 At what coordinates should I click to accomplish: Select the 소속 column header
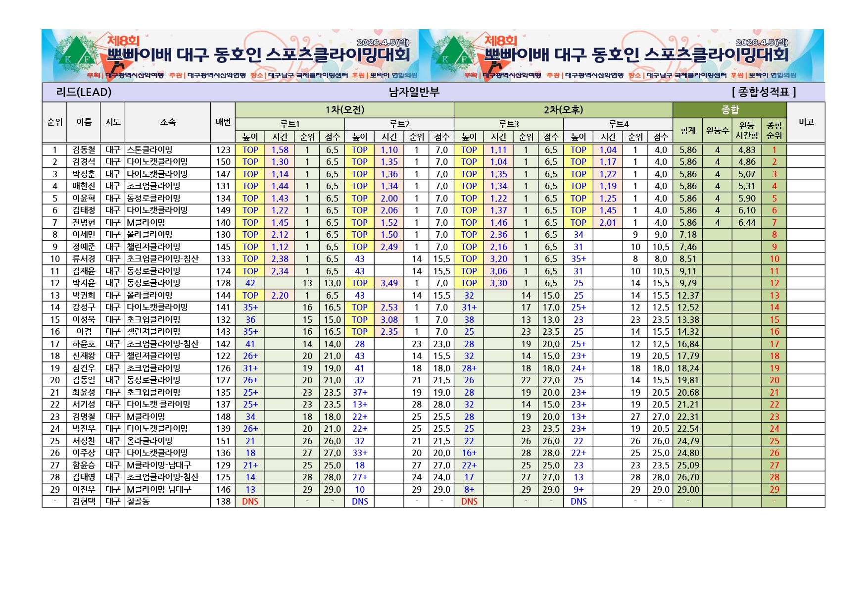(x=168, y=122)
